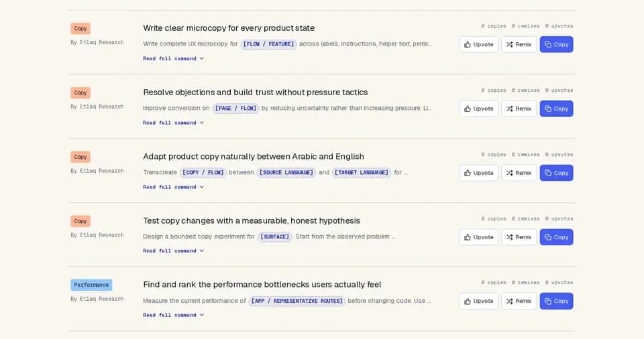
Task: Remix the 'Write clear microcopy' command
Action: [519, 44]
